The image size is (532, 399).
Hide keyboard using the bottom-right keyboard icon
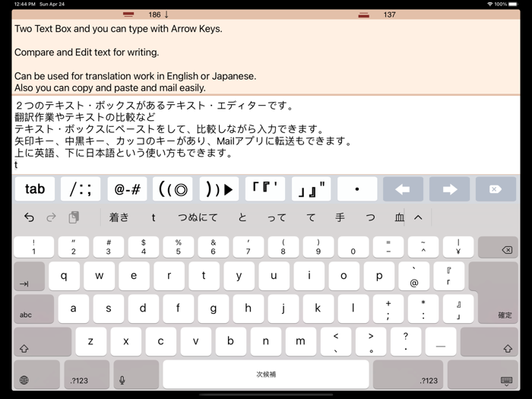(x=506, y=379)
